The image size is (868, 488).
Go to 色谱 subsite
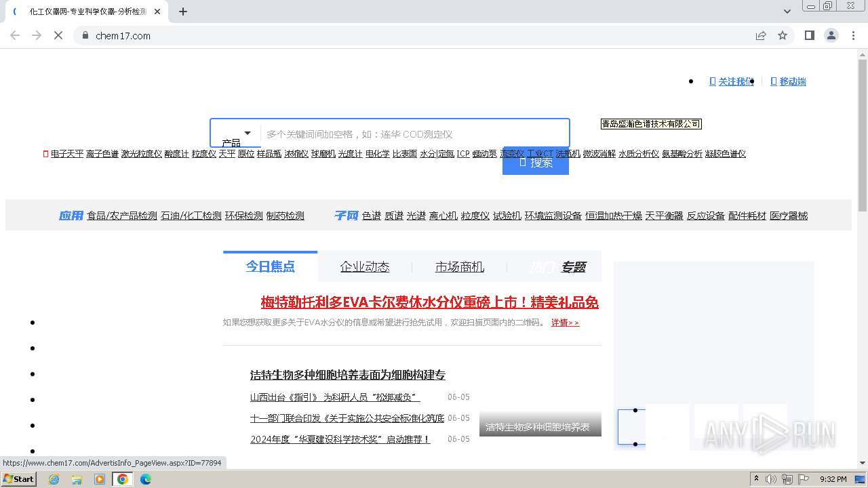tap(372, 216)
